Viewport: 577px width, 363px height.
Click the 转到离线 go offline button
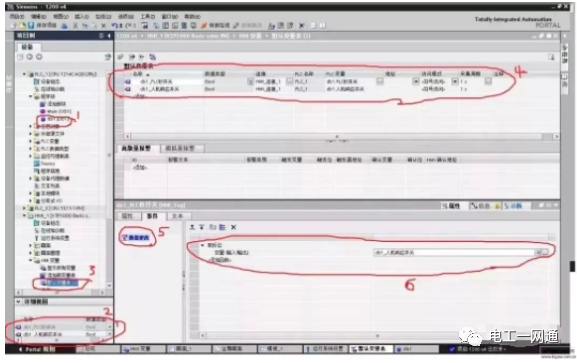(248, 25)
